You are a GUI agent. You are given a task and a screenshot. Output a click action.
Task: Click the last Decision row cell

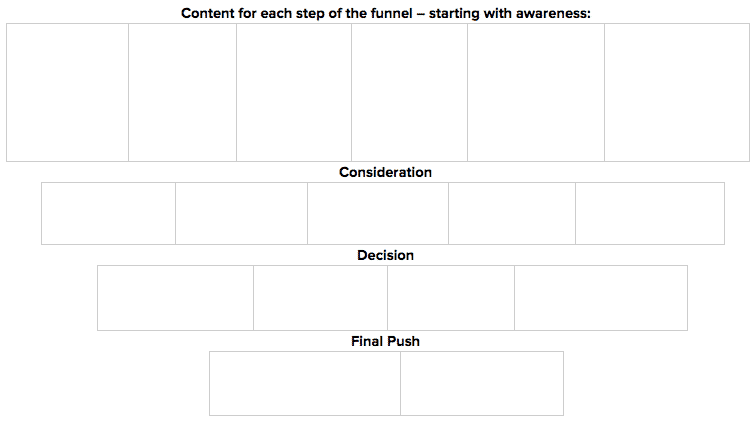pos(601,297)
